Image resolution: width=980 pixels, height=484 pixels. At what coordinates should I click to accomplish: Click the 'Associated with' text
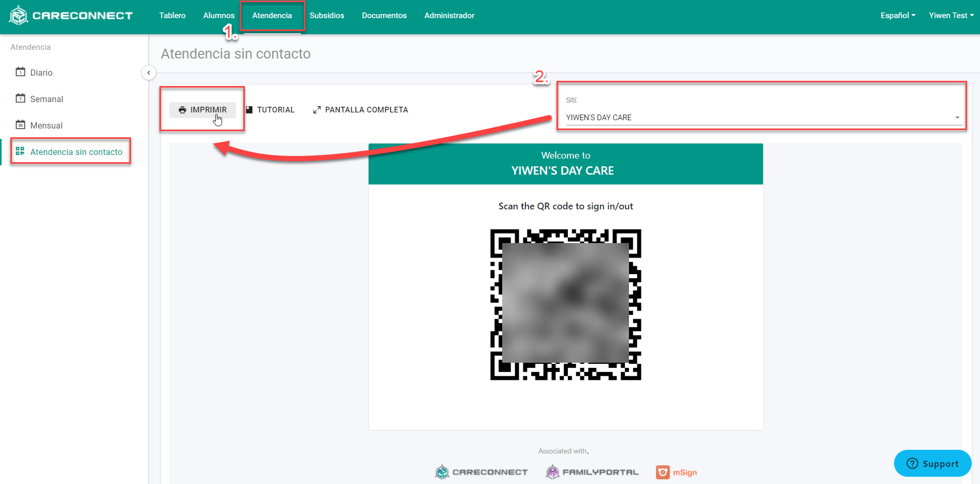pyautogui.click(x=564, y=451)
